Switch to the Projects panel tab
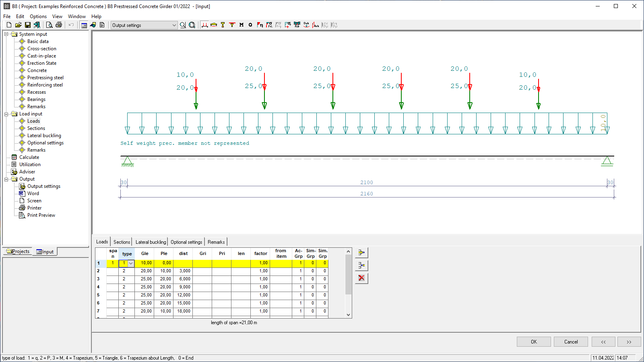 click(18, 251)
